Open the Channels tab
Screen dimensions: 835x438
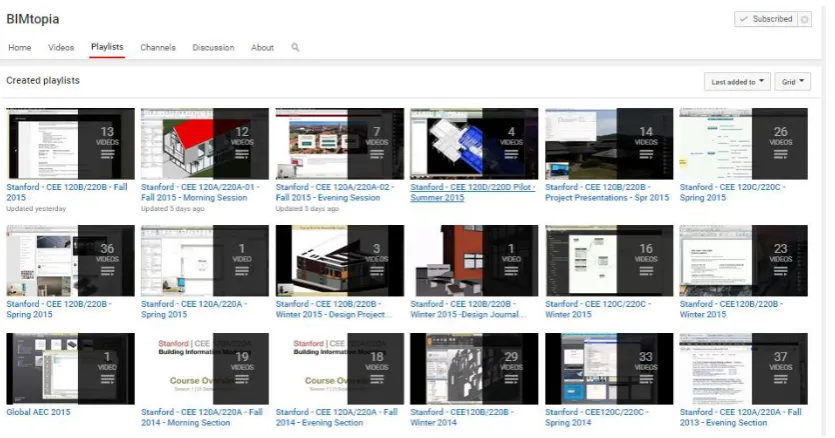pyautogui.click(x=158, y=47)
